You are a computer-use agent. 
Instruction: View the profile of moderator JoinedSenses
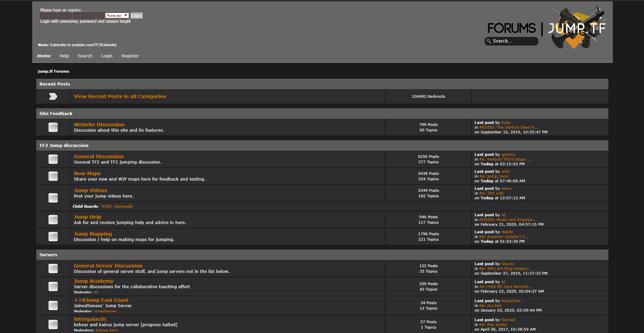coord(105,311)
